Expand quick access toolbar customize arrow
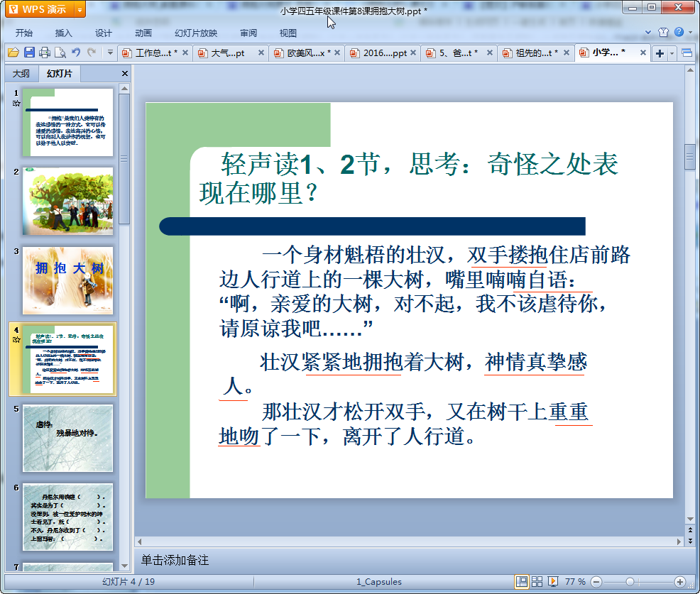The width and height of the screenshot is (700, 594). (110, 53)
